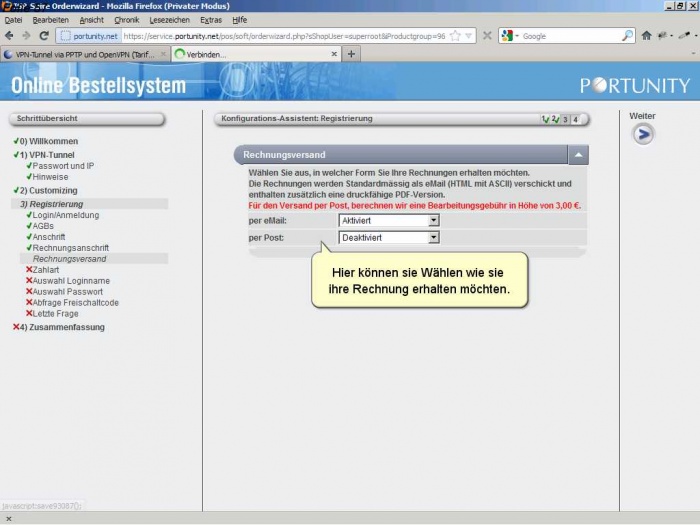This screenshot has width=700, height=525.
Task: Click the bookmark star in address bar
Action: (x=456, y=35)
